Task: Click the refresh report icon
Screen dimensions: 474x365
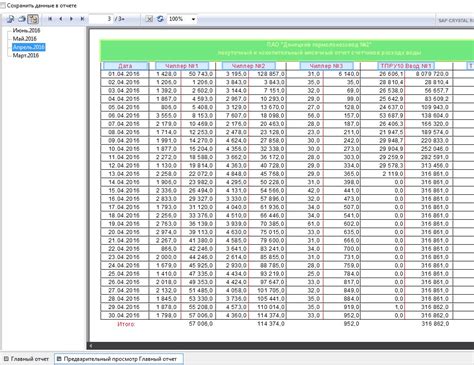Action: point(160,19)
